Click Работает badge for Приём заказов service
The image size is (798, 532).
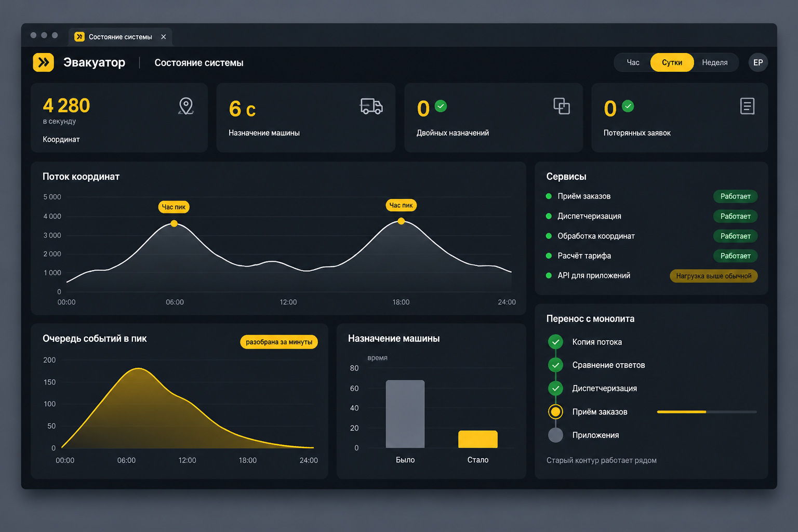click(735, 196)
